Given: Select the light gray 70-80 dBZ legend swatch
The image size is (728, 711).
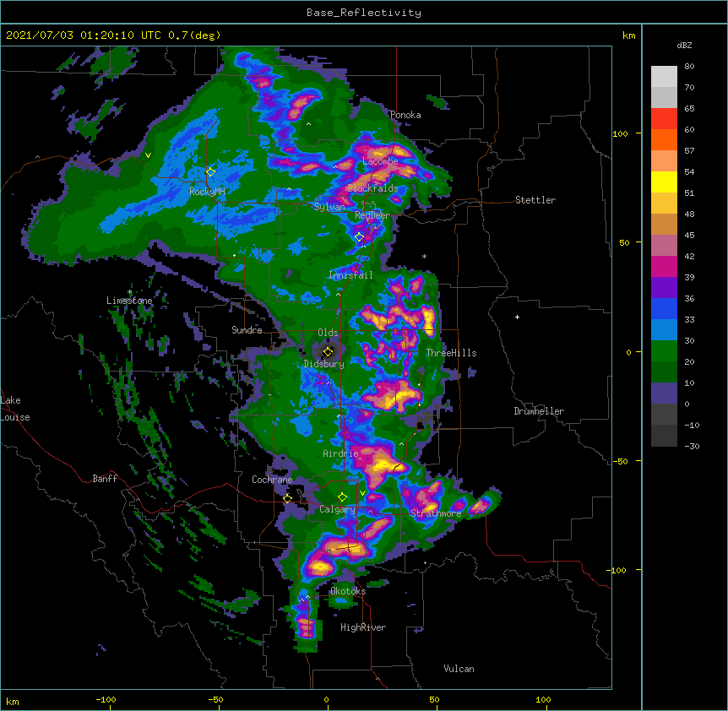Looking at the screenshot, I should coord(664,77).
